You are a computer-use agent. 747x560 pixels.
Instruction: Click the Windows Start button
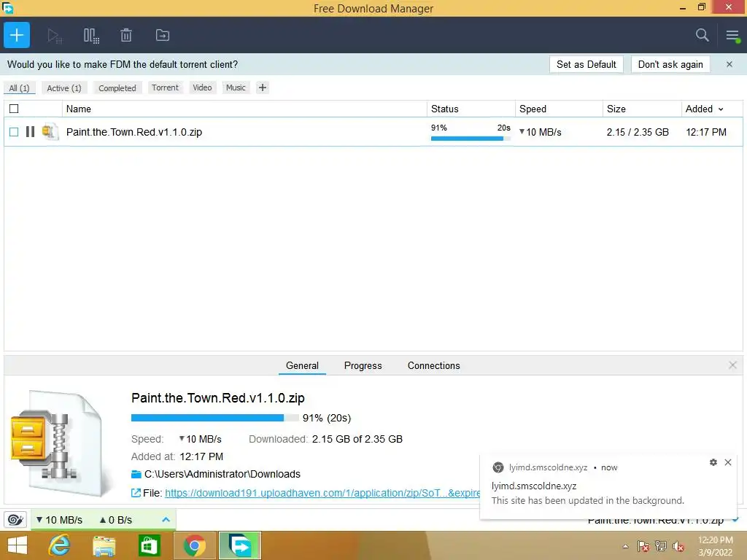[x=18, y=545]
